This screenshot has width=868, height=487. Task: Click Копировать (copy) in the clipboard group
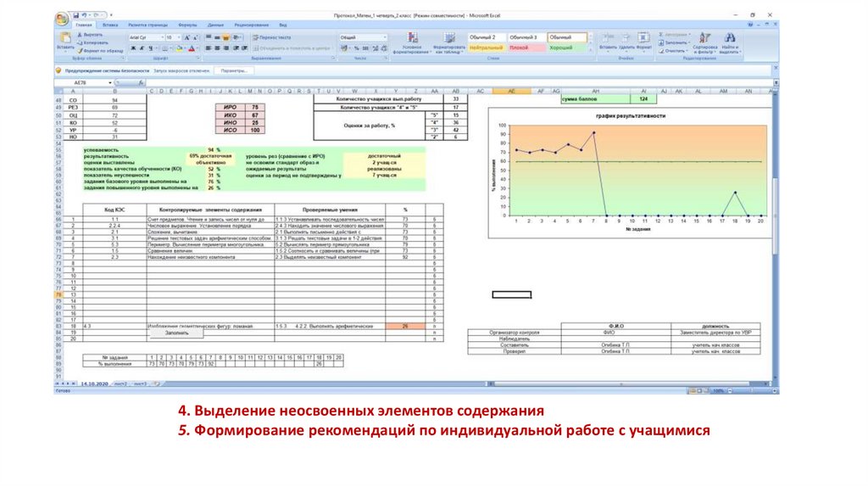(92, 42)
